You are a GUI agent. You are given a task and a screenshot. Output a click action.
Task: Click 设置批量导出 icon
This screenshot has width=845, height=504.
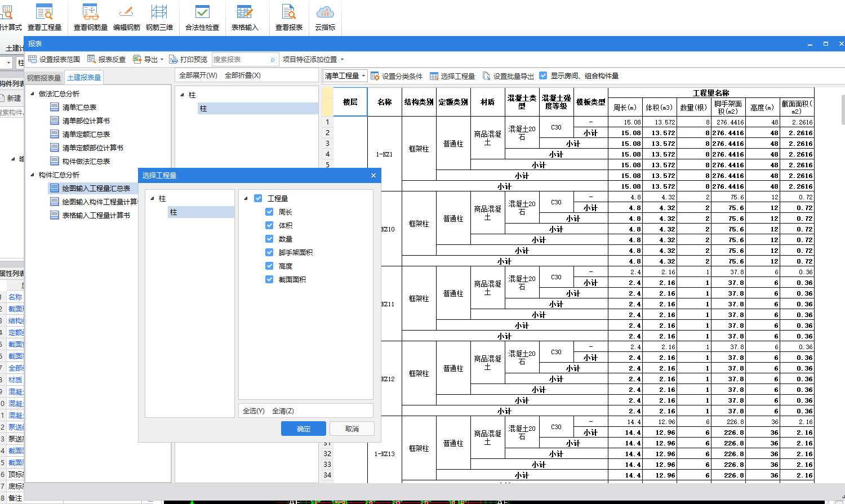[x=487, y=76]
